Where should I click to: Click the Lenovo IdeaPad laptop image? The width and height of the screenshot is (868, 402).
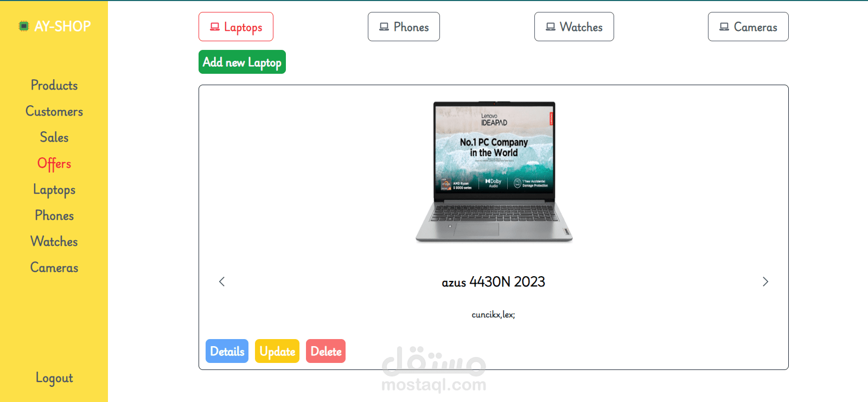494,171
